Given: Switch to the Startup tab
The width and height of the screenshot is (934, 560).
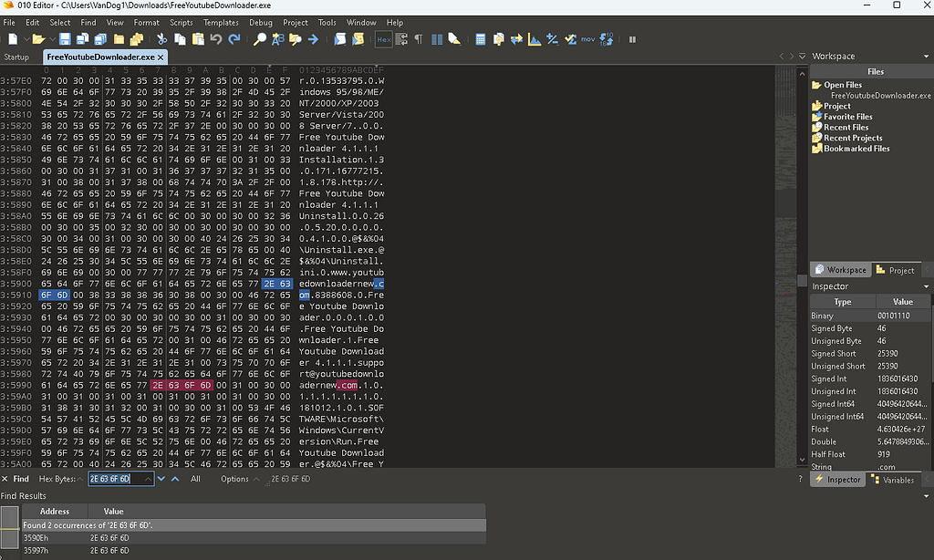Looking at the screenshot, I should coord(16,57).
